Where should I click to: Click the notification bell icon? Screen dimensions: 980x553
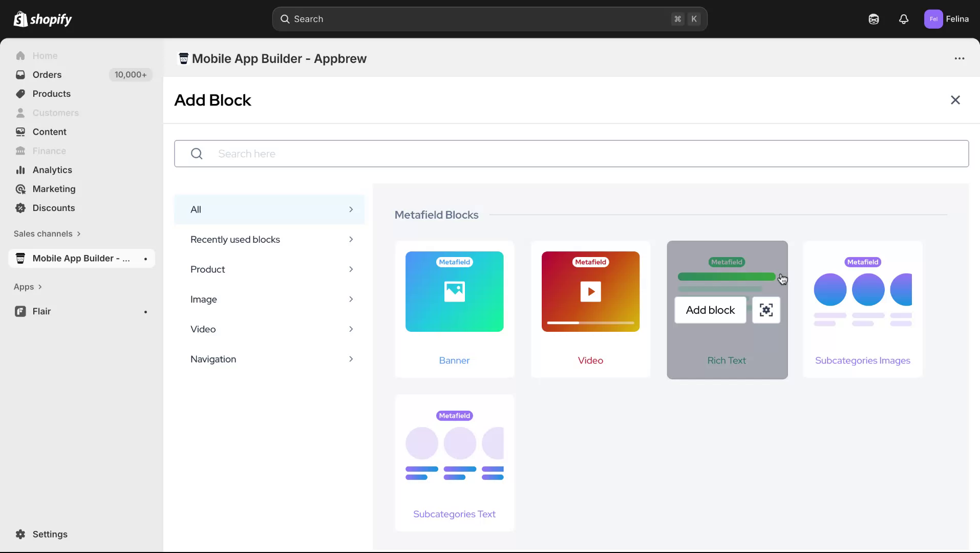coord(904,19)
